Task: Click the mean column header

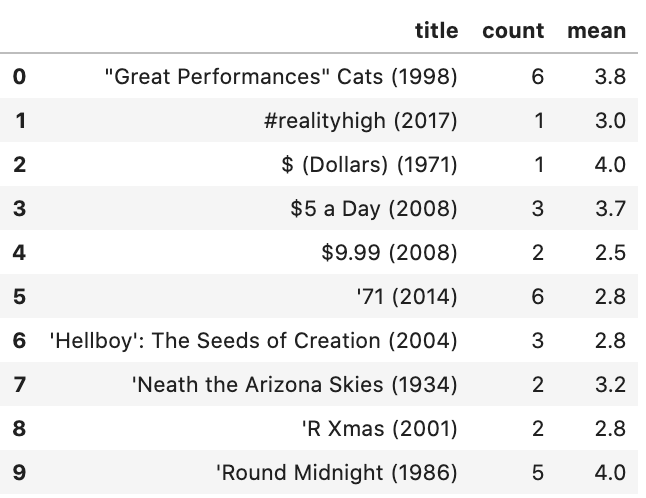Action: pyautogui.click(x=597, y=31)
